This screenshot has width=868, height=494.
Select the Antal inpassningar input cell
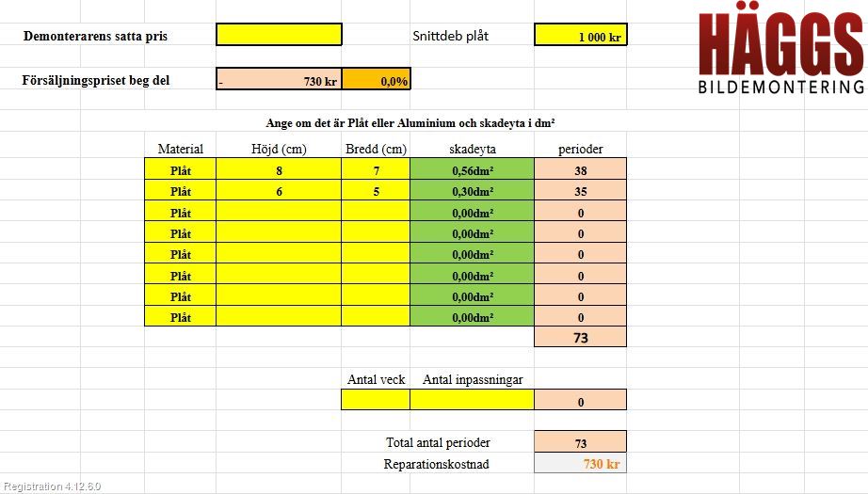[x=473, y=399]
